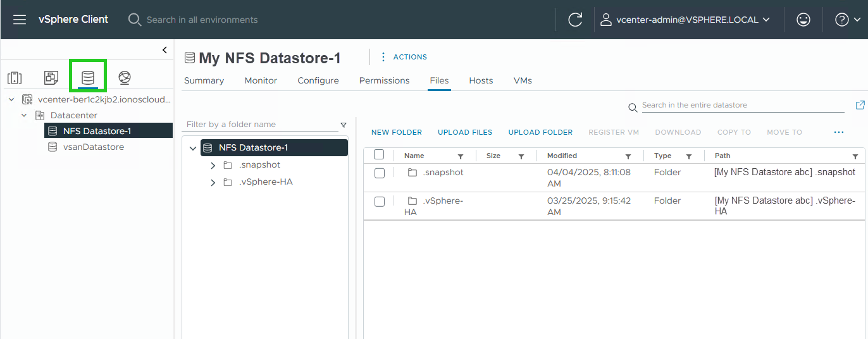The height and width of the screenshot is (339, 868).
Task: Click .snapshot folder icon in the file table
Action: tap(412, 172)
